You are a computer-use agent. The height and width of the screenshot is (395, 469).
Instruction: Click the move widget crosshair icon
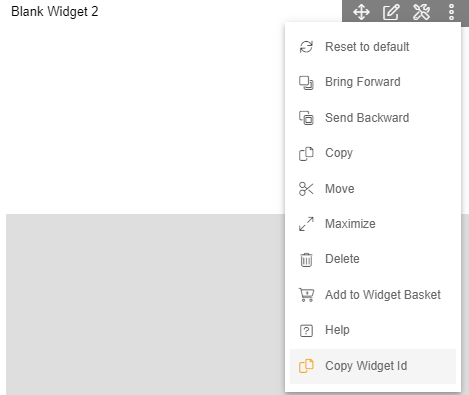[x=361, y=12]
